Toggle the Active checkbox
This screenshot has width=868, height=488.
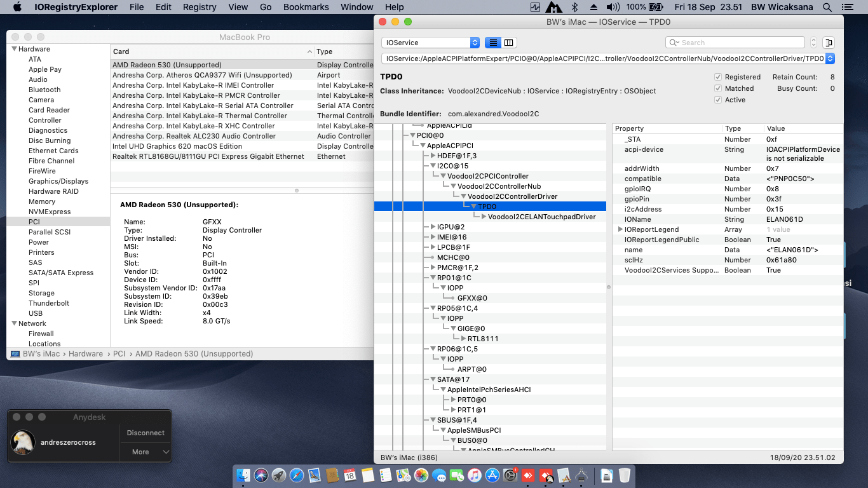718,100
